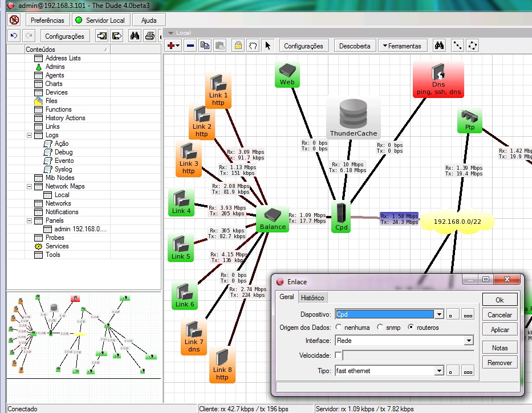Open the Ferramentas dropdown
532x413 pixels.
[402, 46]
